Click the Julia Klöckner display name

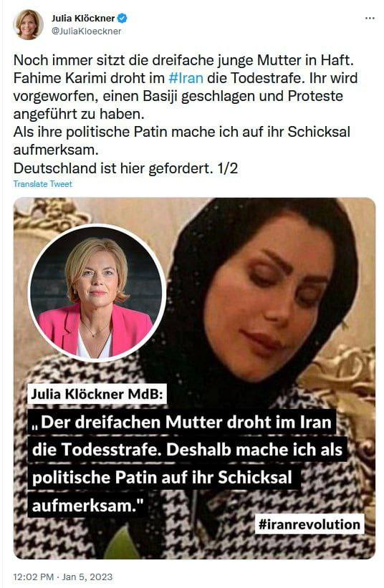pos(83,18)
